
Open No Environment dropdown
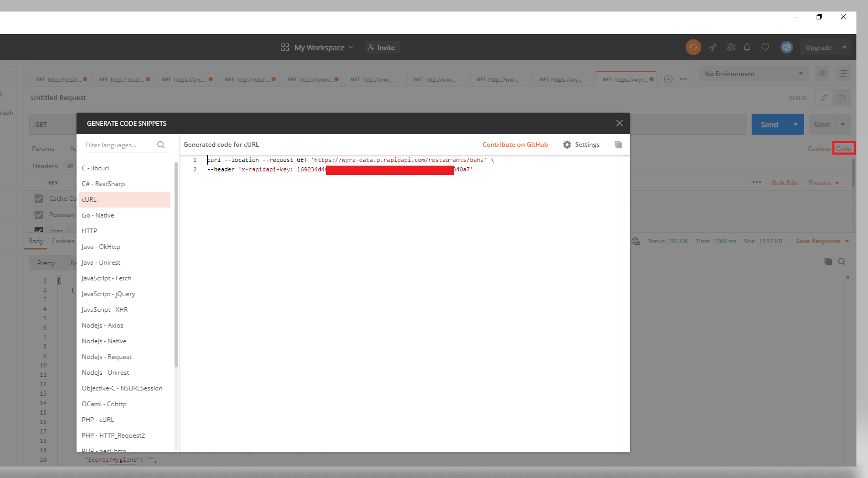(x=754, y=73)
